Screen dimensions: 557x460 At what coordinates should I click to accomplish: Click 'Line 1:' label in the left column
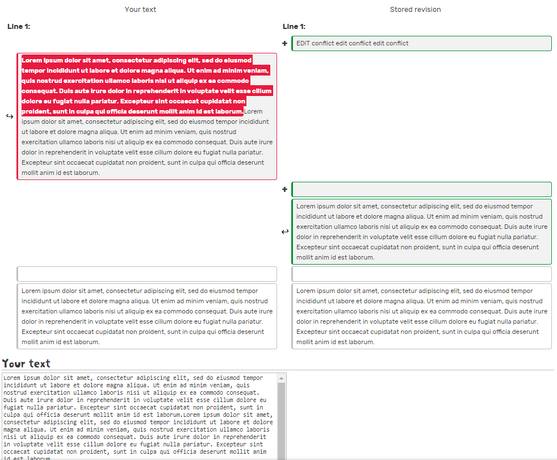coord(19,26)
